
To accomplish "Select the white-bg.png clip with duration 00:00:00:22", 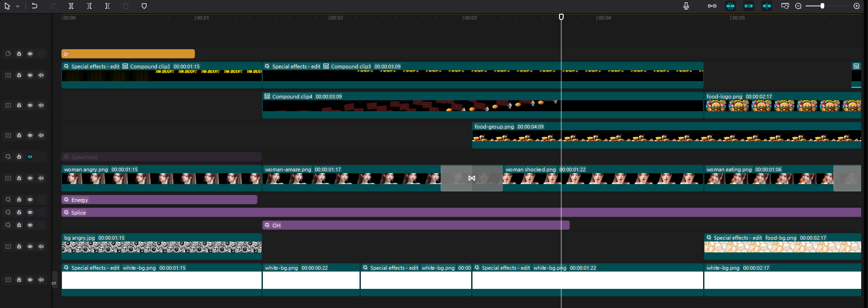I will (x=311, y=280).
